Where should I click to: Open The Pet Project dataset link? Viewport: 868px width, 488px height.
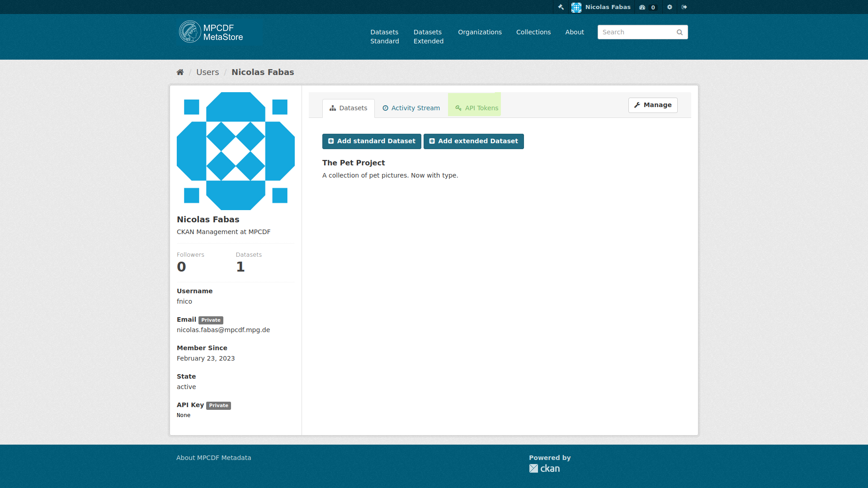[354, 163]
